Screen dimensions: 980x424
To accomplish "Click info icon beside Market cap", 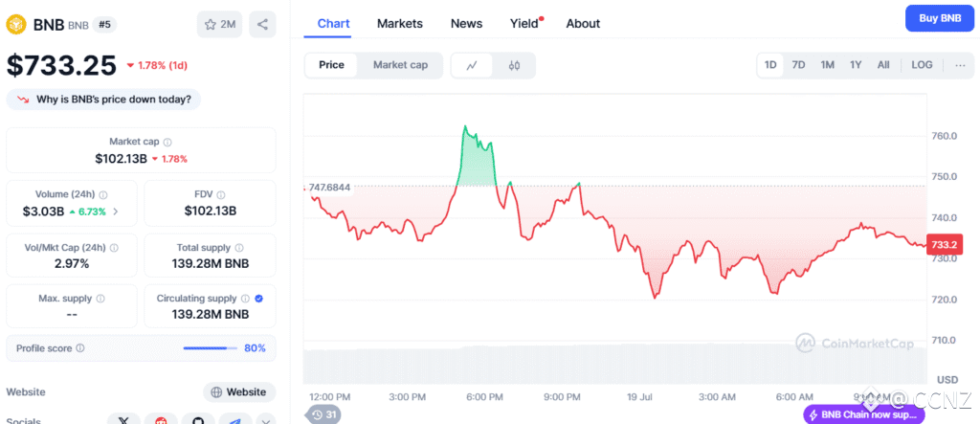I will pos(167,142).
